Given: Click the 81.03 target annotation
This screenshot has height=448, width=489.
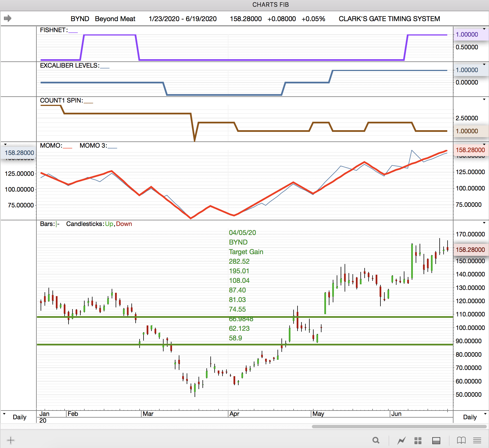Looking at the screenshot, I should tap(237, 300).
